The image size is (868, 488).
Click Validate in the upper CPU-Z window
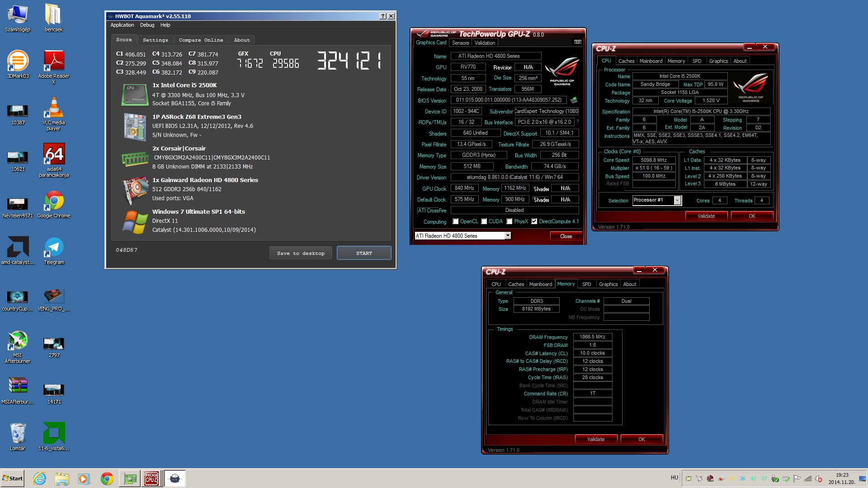click(706, 216)
